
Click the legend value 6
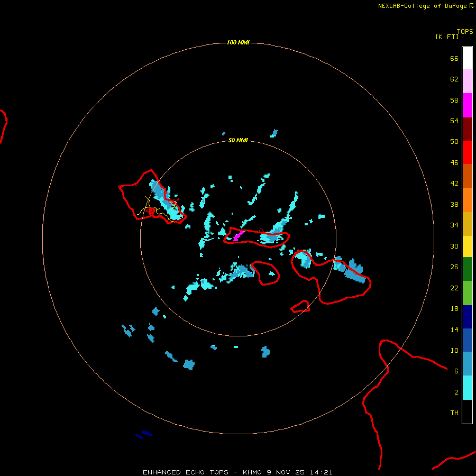pos(456,371)
